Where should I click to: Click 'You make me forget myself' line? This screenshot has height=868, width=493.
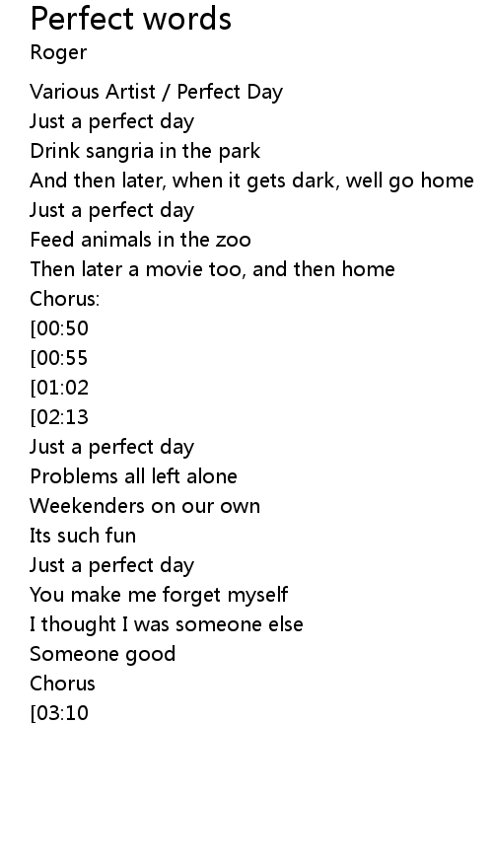click(159, 595)
